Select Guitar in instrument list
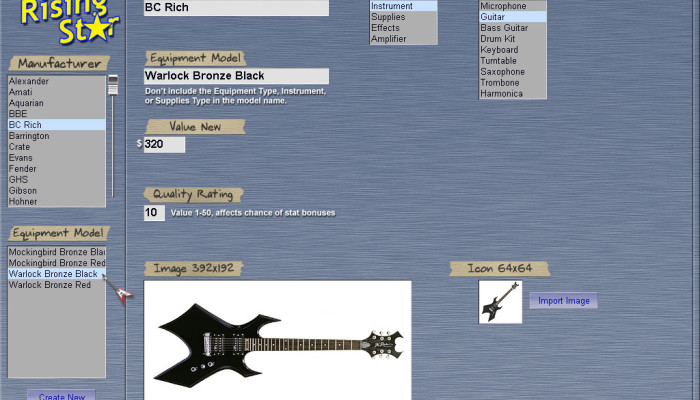Screen dimensions: 700x400 point(512,17)
